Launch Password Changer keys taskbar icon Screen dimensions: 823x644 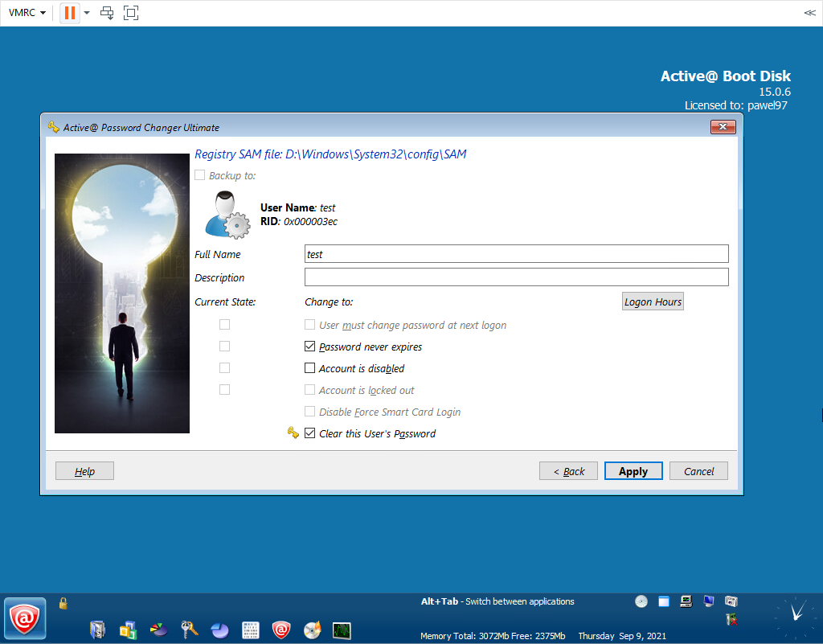[x=189, y=630]
